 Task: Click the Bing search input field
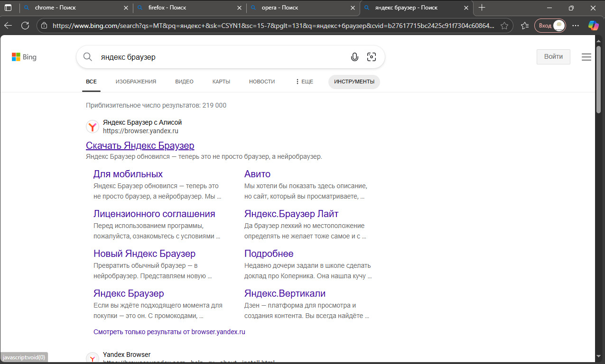pyautogui.click(x=218, y=57)
